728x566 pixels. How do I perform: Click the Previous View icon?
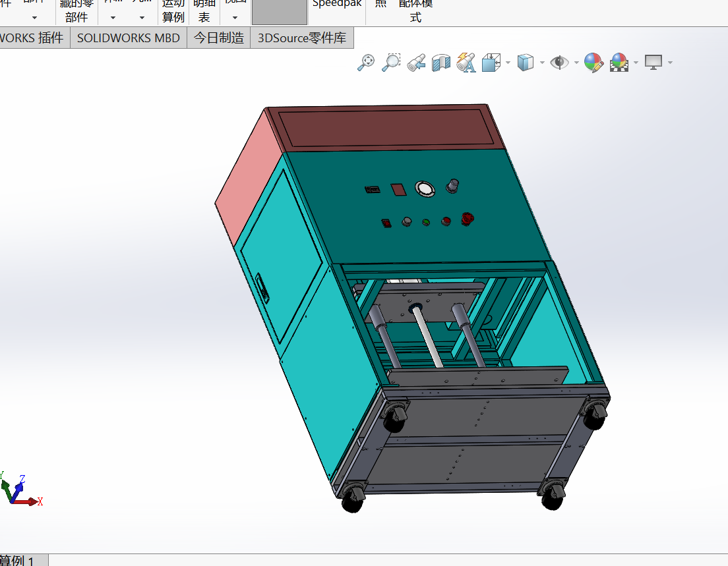click(415, 63)
